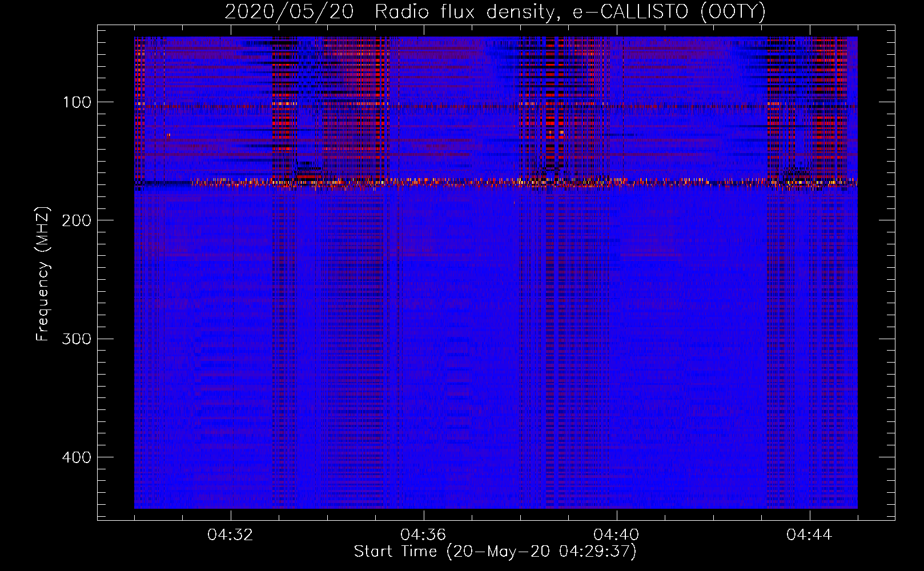Click the 04:44 time tick label
The height and width of the screenshot is (571, 924).
tap(809, 535)
